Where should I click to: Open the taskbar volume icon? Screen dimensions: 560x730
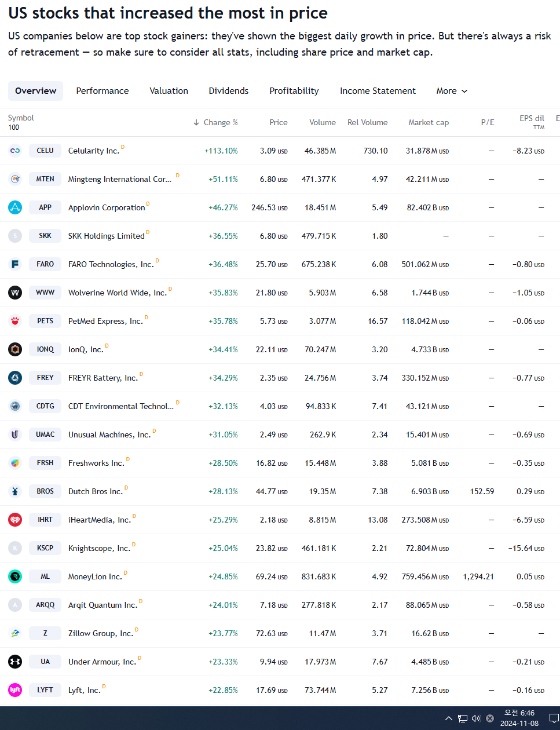tap(476, 718)
